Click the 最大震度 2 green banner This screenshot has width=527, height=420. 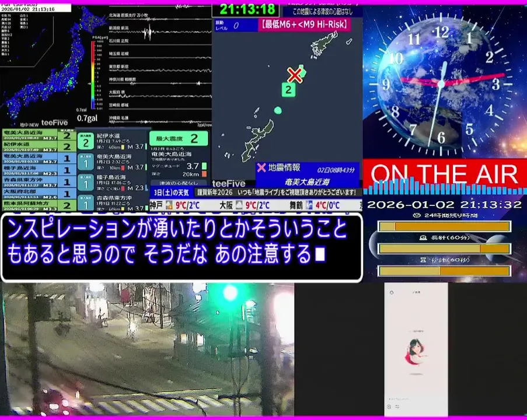179,138
